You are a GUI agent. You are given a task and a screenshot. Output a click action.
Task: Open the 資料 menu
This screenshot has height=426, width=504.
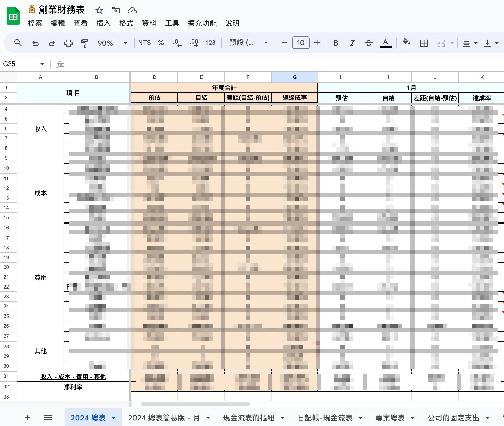point(149,23)
